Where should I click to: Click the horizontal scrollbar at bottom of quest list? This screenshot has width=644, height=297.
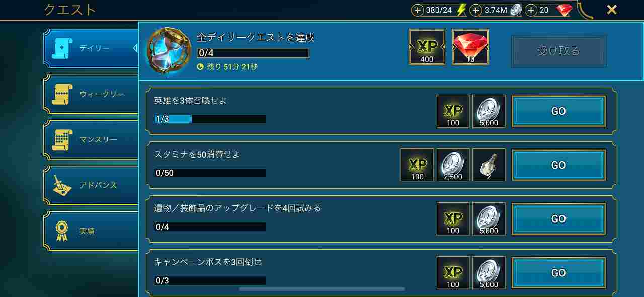pyautogui.click(x=322, y=289)
